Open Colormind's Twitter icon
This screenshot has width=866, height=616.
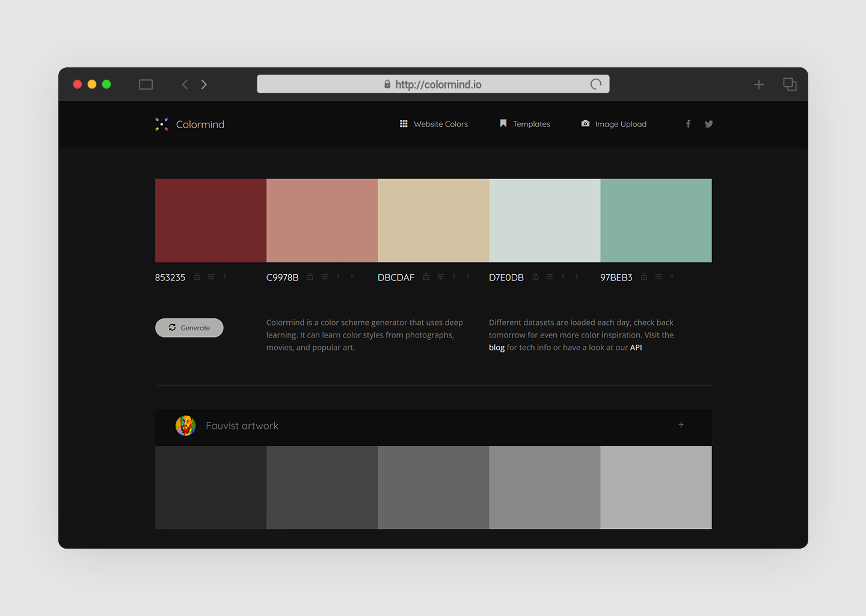pos(708,123)
